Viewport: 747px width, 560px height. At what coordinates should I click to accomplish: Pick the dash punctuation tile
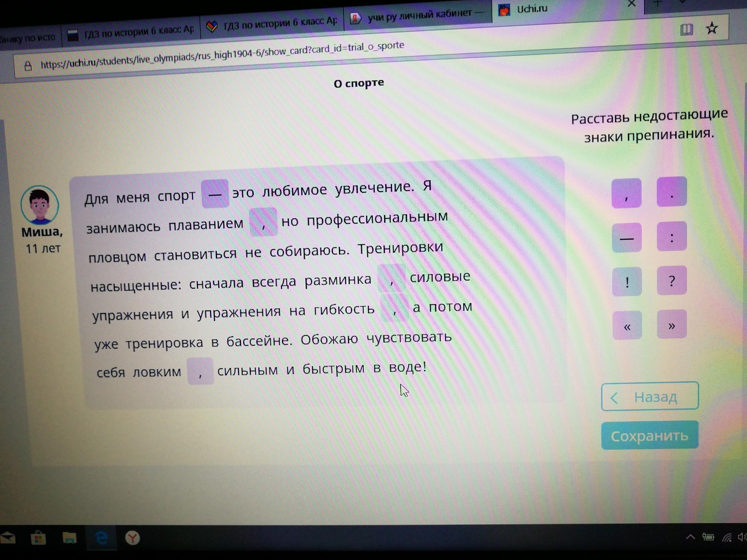tap(627, 238)
